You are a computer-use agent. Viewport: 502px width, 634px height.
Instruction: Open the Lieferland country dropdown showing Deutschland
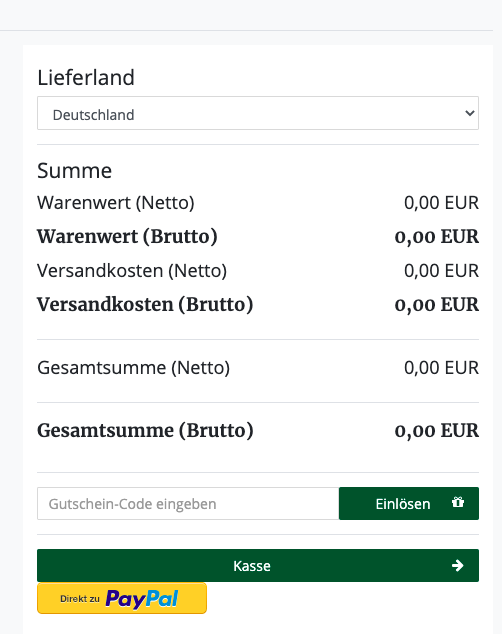click(x=258, y=113)
